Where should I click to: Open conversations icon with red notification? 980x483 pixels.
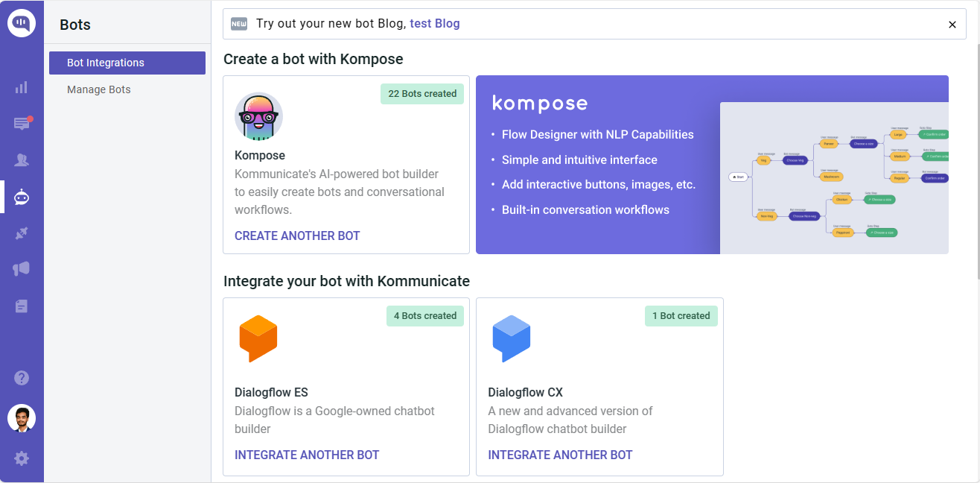(x=22, y=124)
